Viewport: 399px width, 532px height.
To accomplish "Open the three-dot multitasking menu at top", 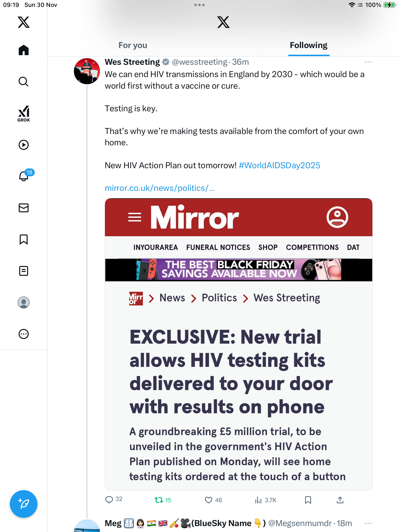I will [x=199, y=5].
